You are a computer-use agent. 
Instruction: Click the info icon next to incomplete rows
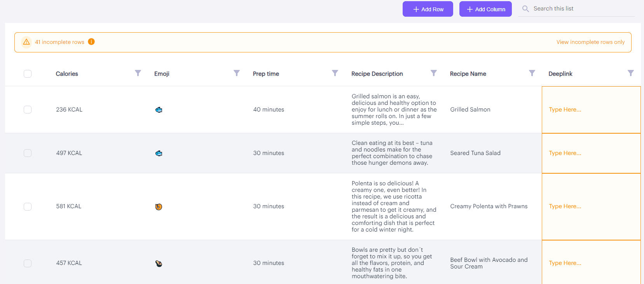[91, 42]
